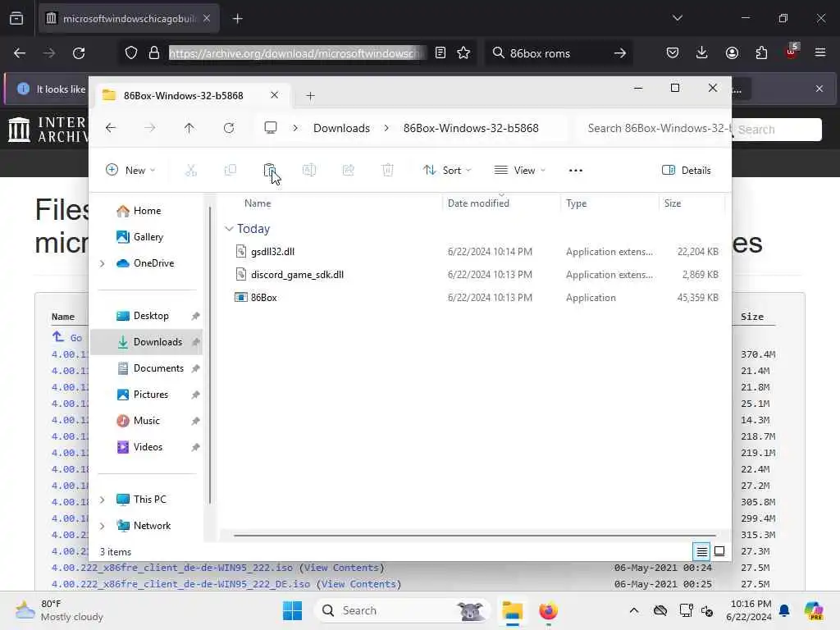Click the PC icon in the address bar

pos(271,128)
